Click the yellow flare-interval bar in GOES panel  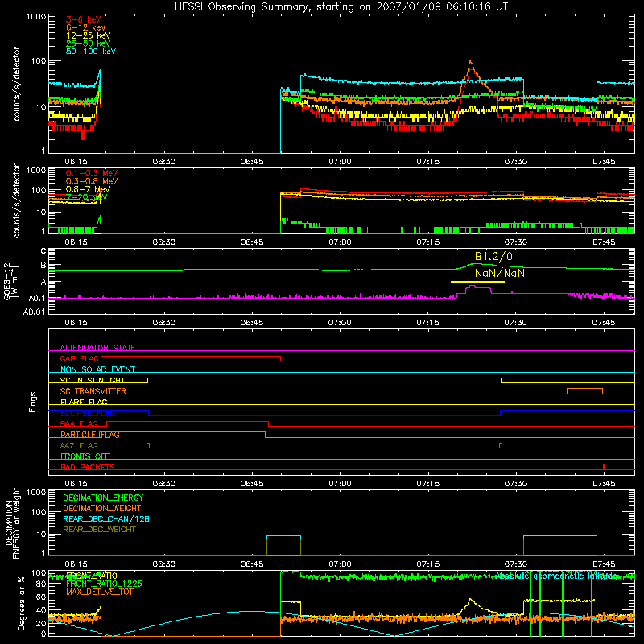[477, 282]
